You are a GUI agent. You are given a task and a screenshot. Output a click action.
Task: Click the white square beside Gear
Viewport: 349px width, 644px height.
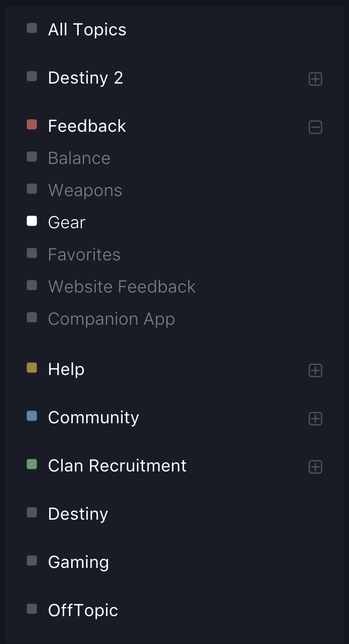pyautogui.click(x=32, y=221)
